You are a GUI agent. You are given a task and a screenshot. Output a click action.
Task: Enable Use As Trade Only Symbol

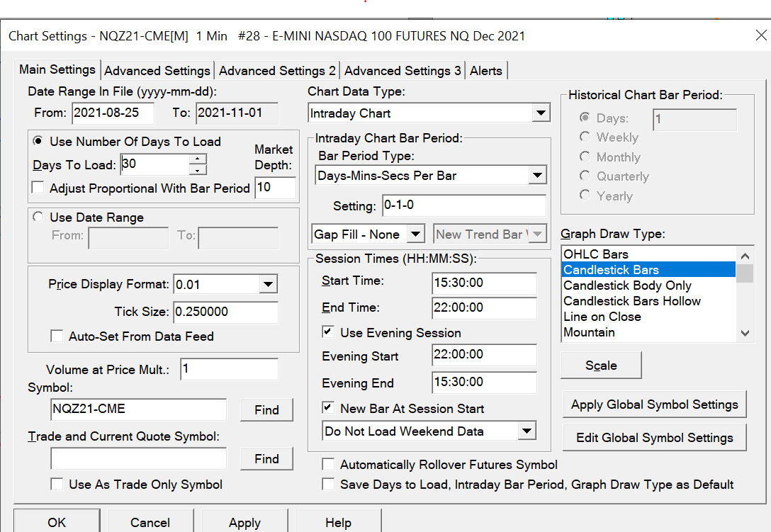tap(57, 484)
